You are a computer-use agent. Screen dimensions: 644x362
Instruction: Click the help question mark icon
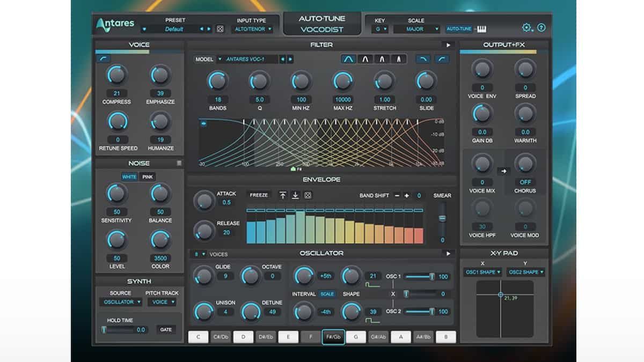click(x=541, y=28)
